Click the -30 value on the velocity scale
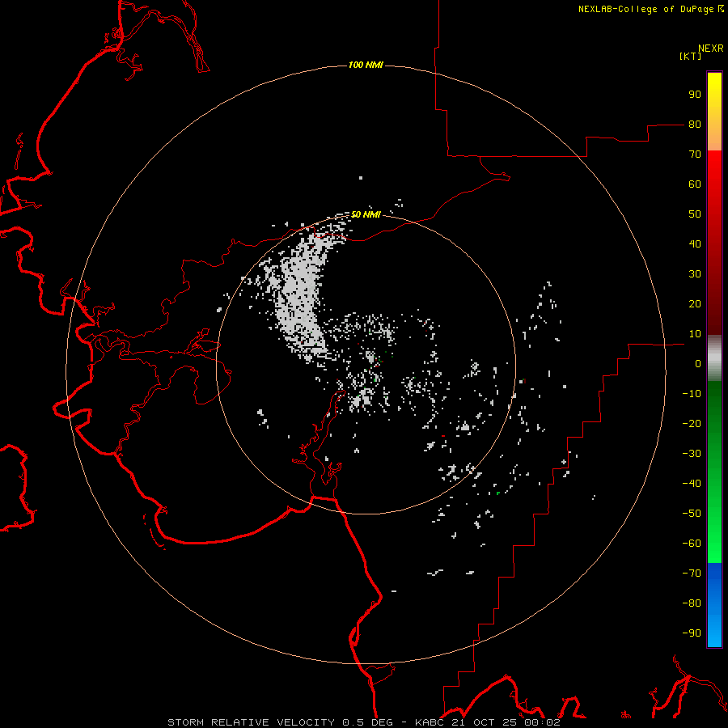 [692, 454]
